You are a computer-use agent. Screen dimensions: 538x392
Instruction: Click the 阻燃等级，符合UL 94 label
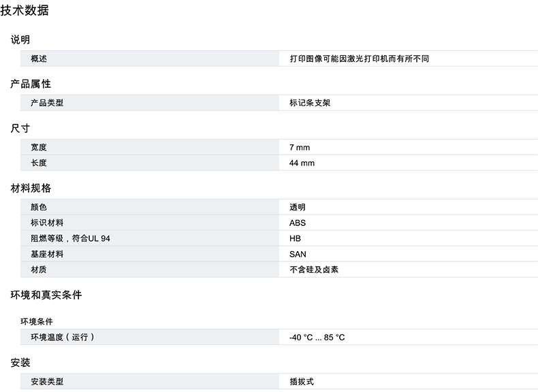coord(70,239)
